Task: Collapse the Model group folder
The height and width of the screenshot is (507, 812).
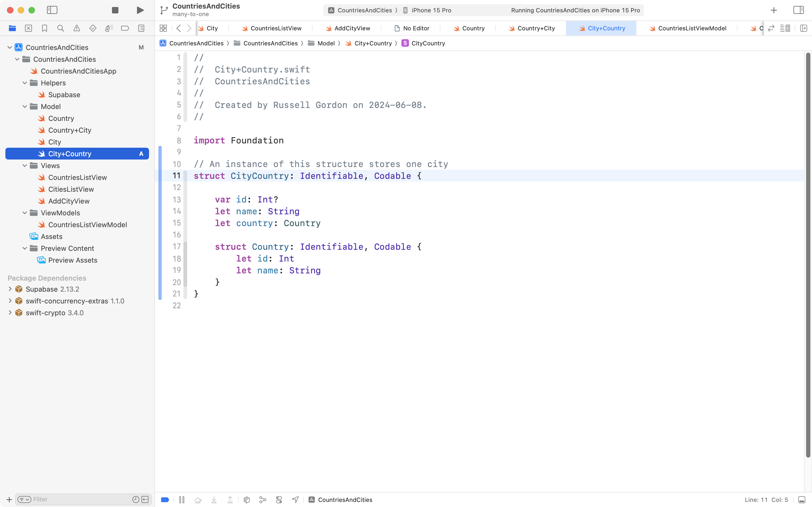Action: click(24, 106)
